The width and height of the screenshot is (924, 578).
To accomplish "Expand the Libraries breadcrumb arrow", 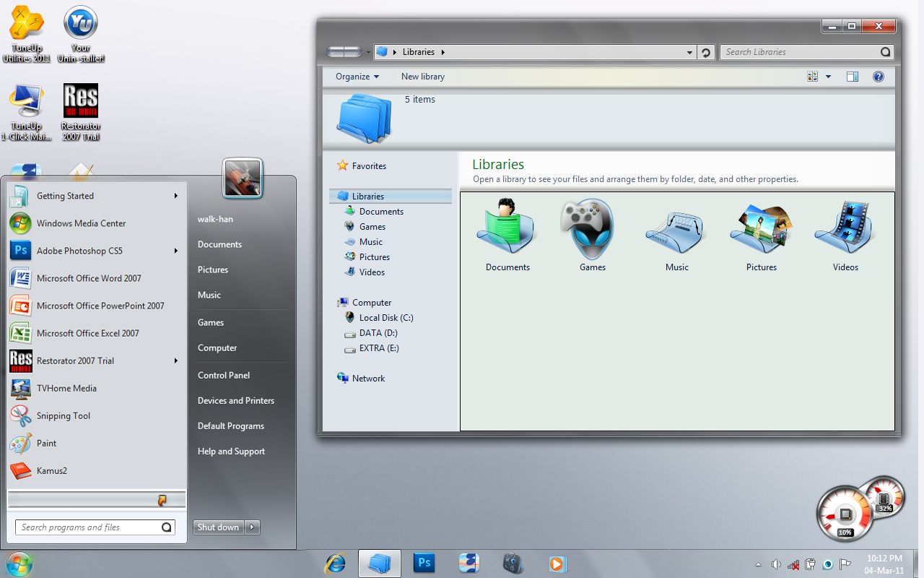I will [443, 52].
